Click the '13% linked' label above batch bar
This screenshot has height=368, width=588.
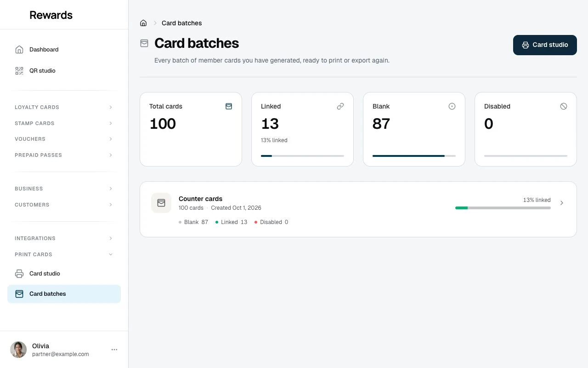[x=537, y=200]
